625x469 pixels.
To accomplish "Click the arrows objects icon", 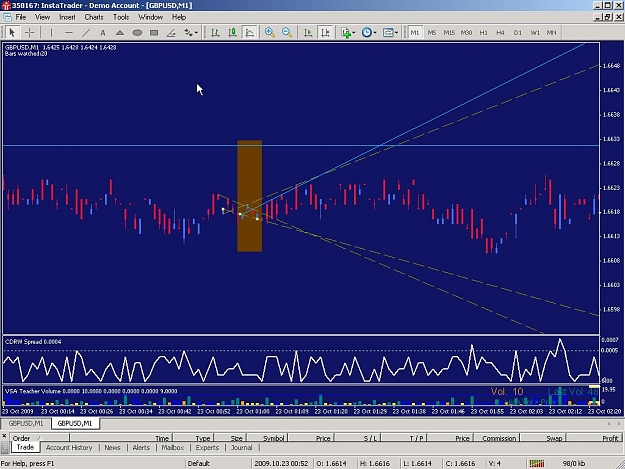I will click(188, 33).
